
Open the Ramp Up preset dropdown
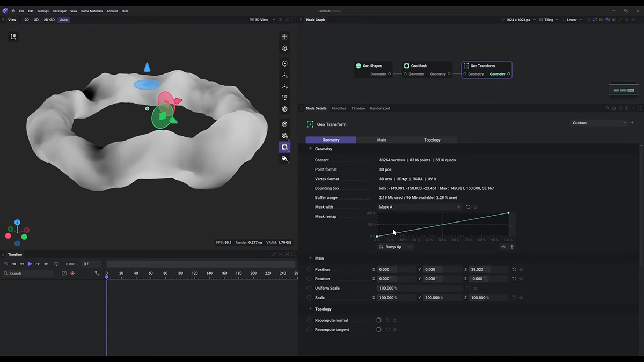tap(396, 247)
